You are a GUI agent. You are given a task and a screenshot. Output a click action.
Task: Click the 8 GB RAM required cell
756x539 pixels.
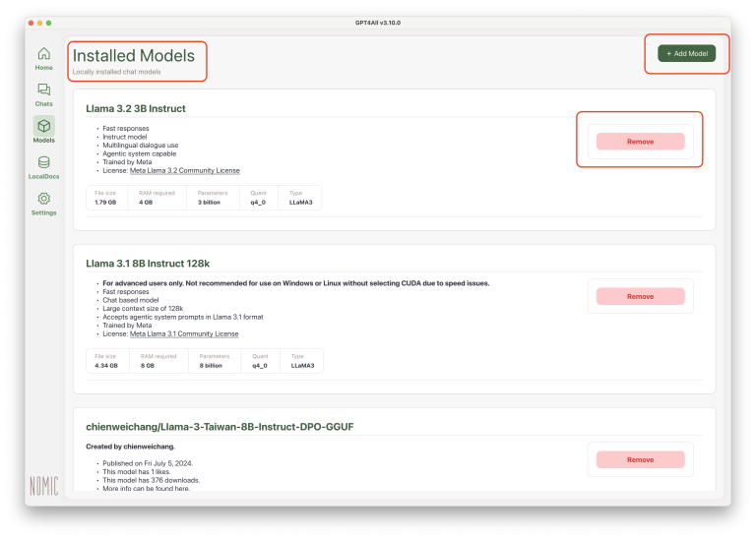click(146, 365)
